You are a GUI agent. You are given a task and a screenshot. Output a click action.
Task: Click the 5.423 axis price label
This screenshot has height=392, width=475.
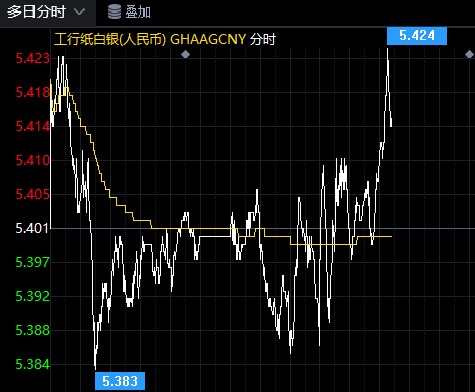point(32,59)
